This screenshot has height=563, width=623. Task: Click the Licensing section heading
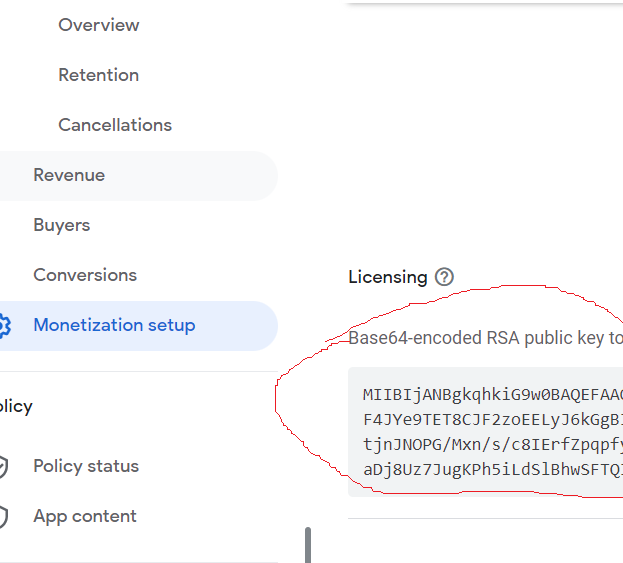click(387, 277)
